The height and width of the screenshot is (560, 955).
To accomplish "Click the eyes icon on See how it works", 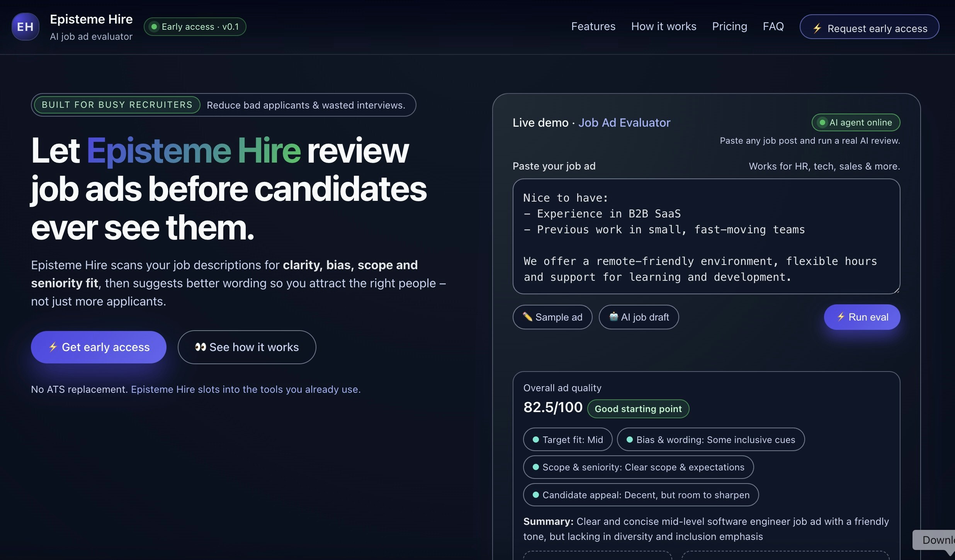I will (x=201, y=347).
